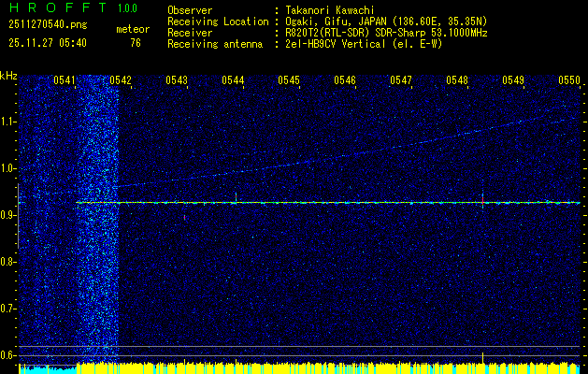This screenshot has height=374, width=588.
Task: Click the meteor count value 76
Action: coord(136,43)
